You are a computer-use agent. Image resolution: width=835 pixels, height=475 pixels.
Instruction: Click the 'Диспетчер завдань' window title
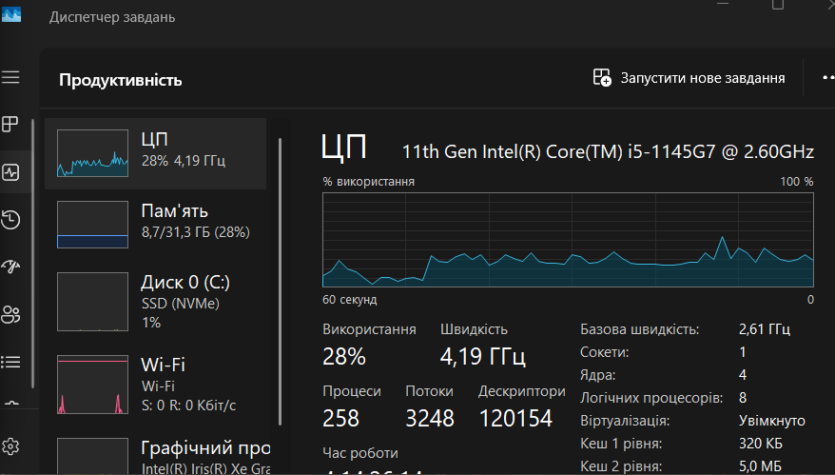[x=112, y=17]
